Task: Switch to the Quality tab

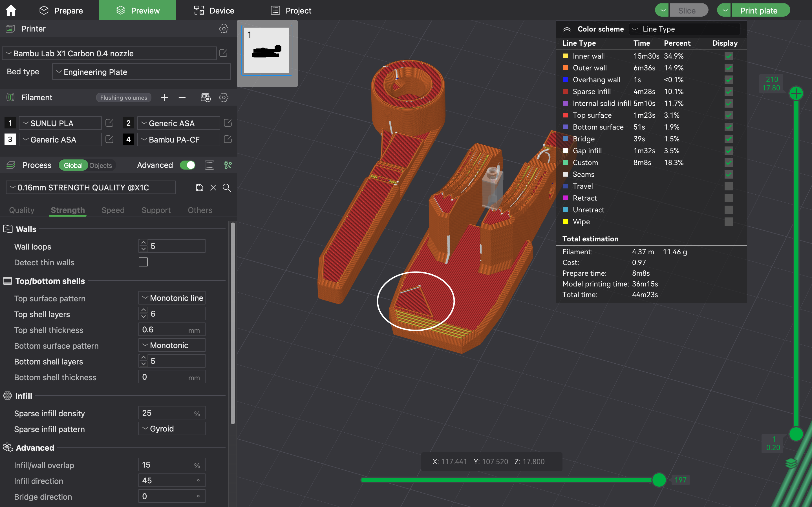Action: tap(21, 210)
